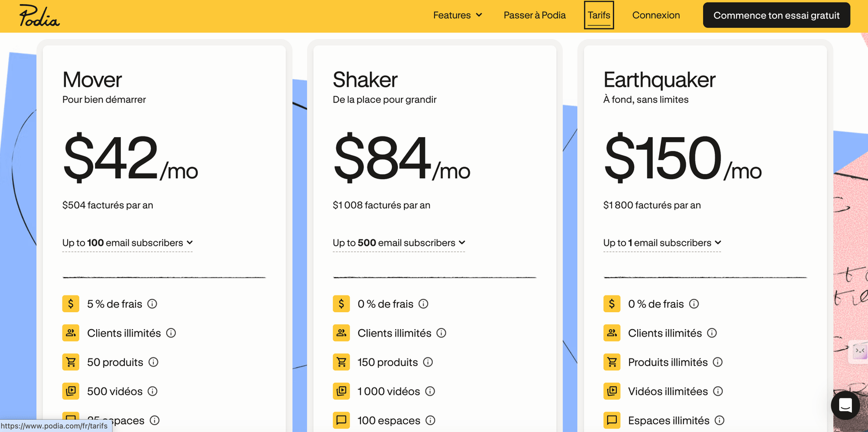Open the Connexion login link

click(x=656, y=16)
